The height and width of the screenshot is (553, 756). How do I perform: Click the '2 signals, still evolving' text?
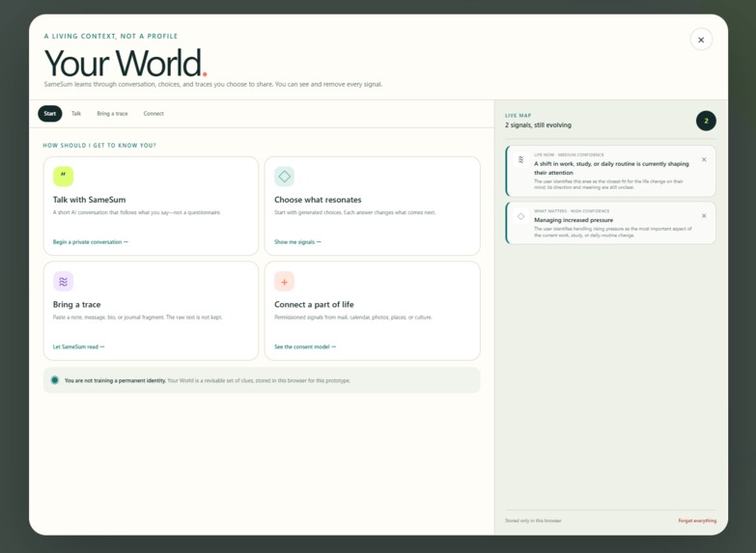[538, 125]
